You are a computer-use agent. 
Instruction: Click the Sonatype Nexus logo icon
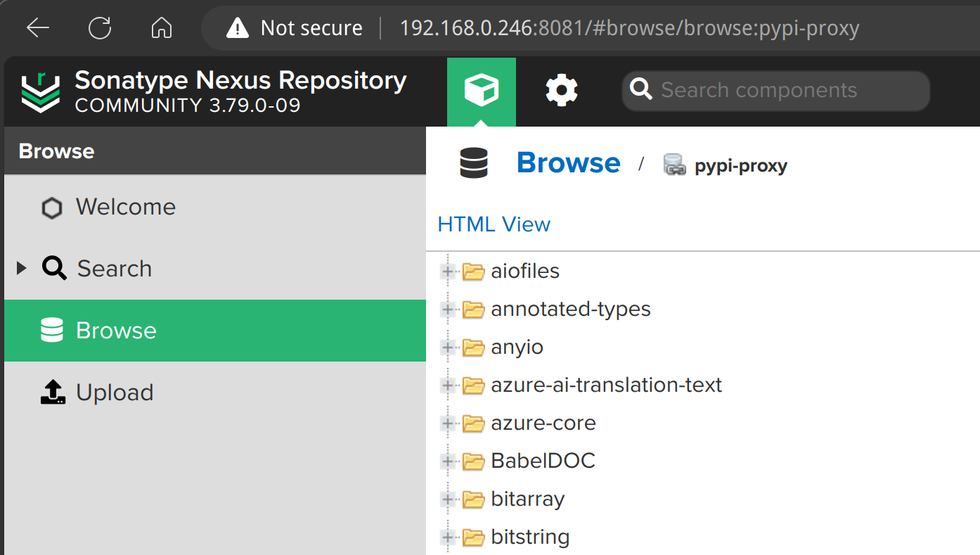coord(40,92)
